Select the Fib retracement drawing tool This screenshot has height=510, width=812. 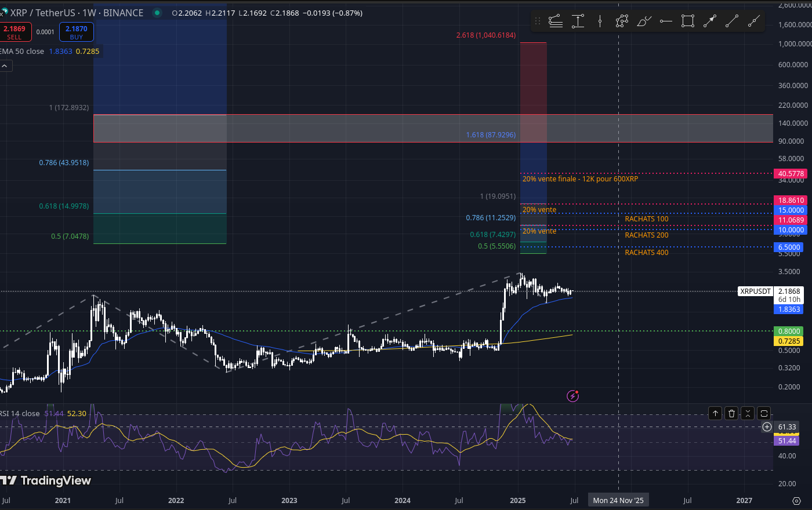[556, 21]
